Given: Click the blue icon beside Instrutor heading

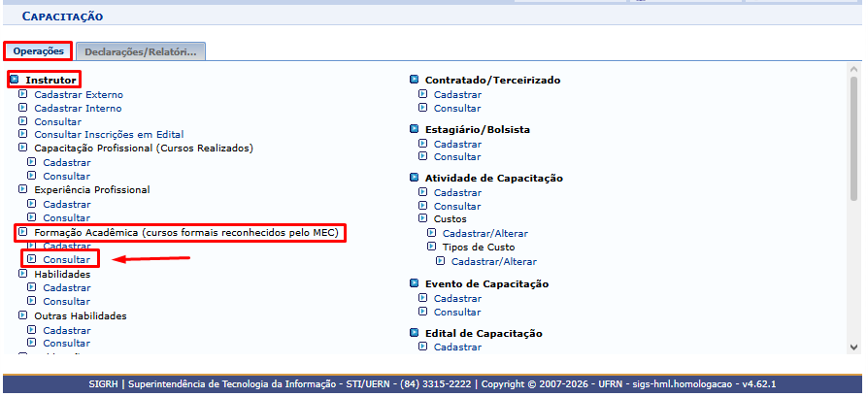Looking at the screenshot, I should click(x=15, y=80).
